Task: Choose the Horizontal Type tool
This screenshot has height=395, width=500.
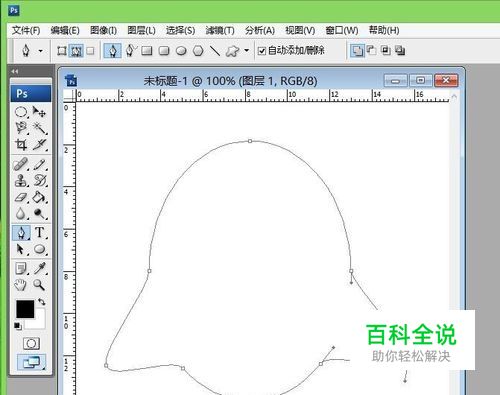Action: 40,232
